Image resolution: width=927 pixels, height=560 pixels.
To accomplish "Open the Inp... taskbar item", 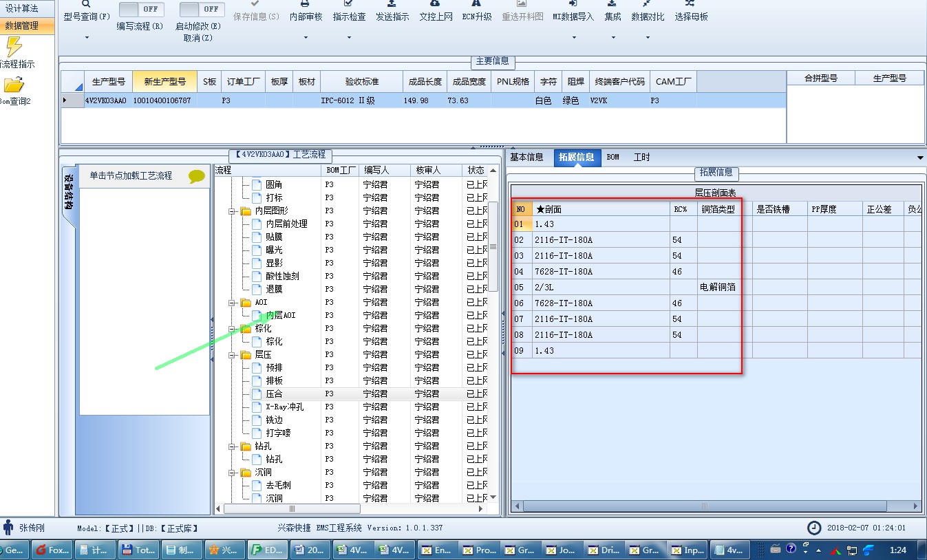I will pos(688,550).
